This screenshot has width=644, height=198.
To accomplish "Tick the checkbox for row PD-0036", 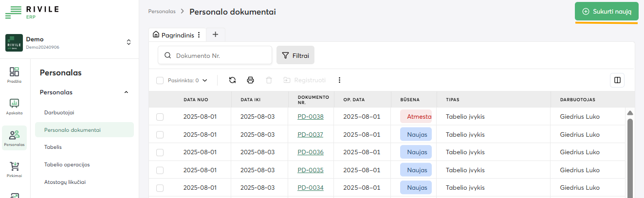I will tap(160, 152).
